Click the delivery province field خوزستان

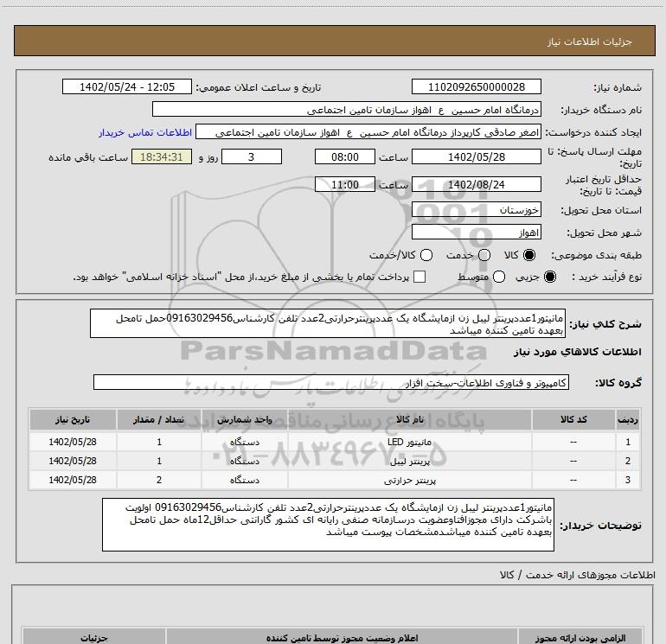pos(476,210)
